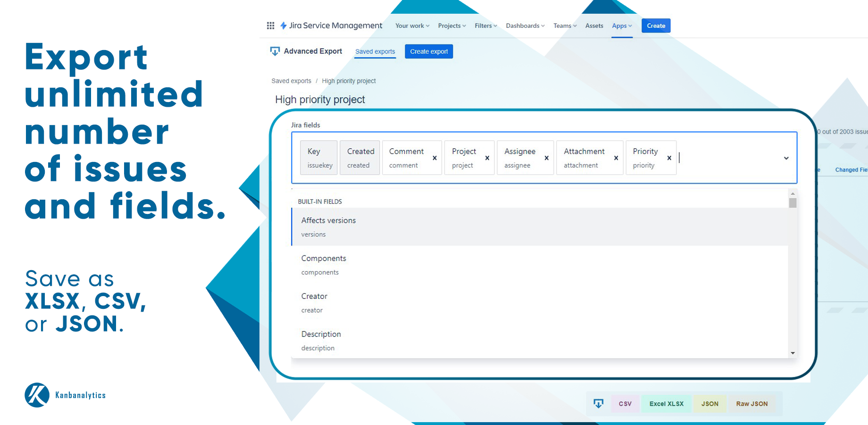Open the app switcher grid icon
The image size is (868, 425).
click(x=270, y=25)
